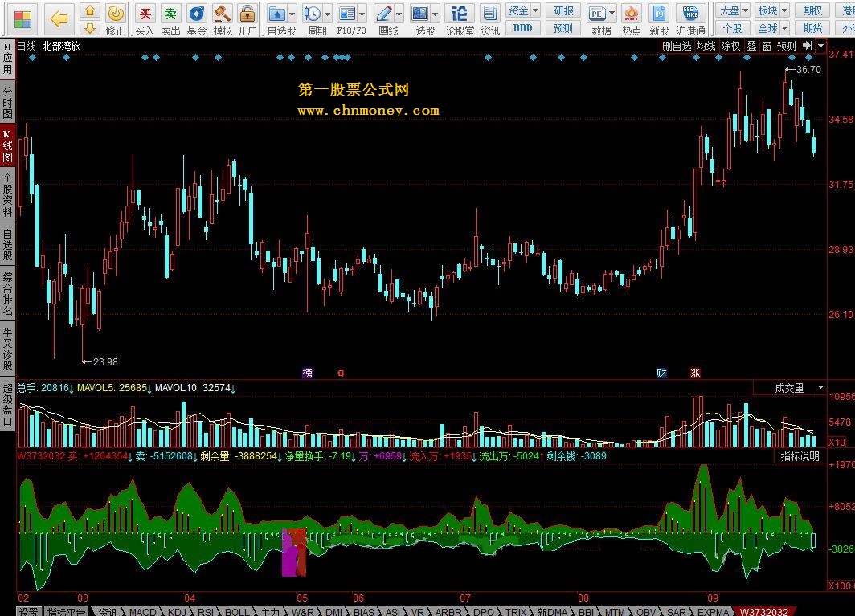Click the 榜 marker on the chart
Viewport: 855px width, 616px height.
308,373
